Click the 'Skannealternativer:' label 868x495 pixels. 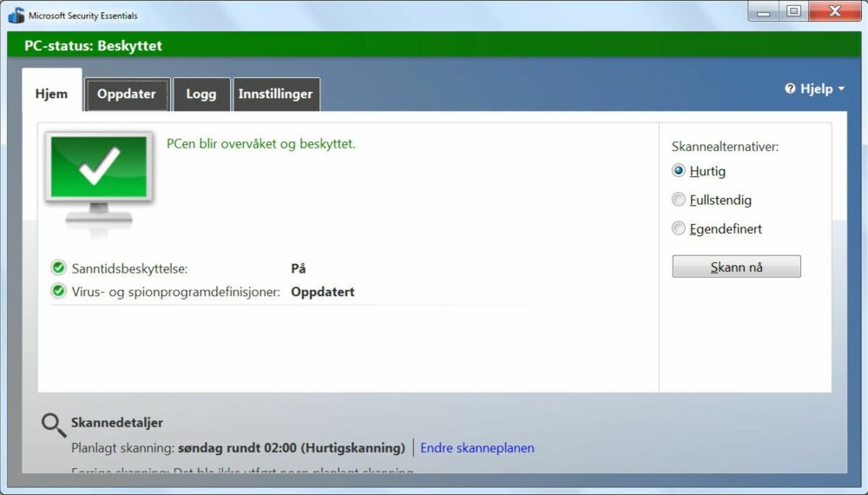[x=725, y=147]
